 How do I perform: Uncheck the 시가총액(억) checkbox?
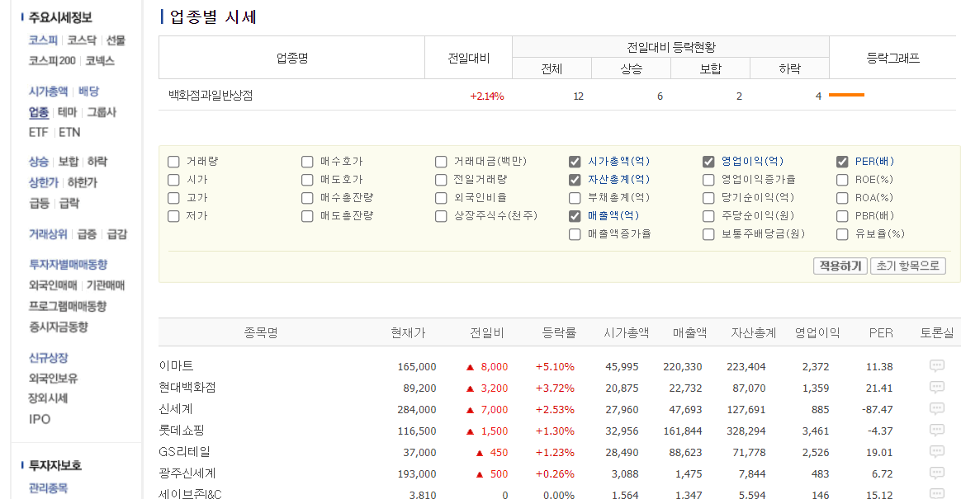575,162
